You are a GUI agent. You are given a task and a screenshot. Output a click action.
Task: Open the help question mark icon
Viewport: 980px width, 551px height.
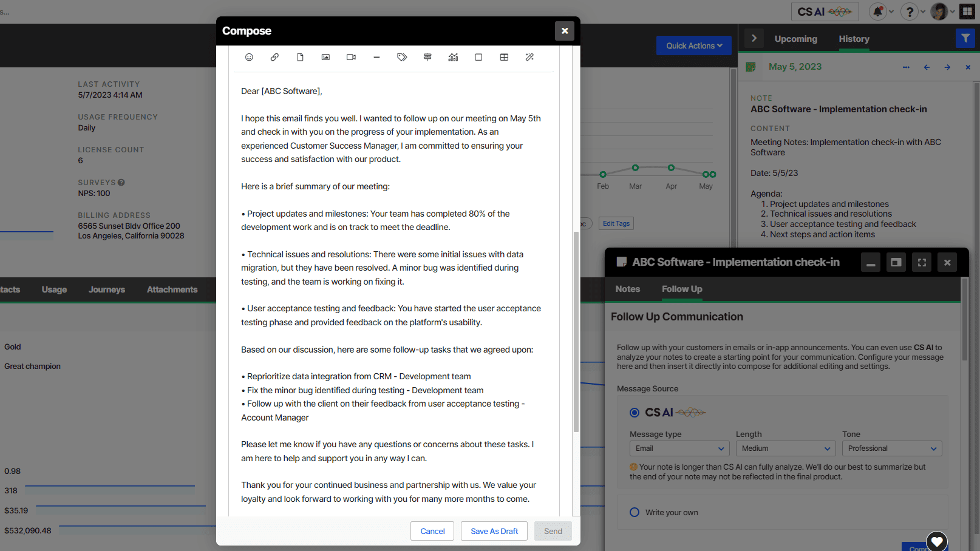(909, 11)
